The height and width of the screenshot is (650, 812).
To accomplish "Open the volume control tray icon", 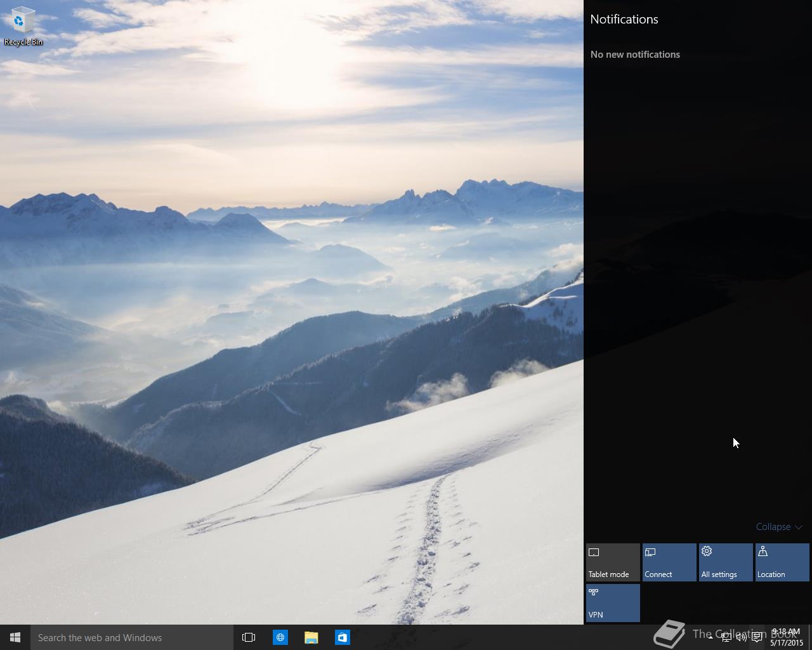I will click(x=741, y=637).
